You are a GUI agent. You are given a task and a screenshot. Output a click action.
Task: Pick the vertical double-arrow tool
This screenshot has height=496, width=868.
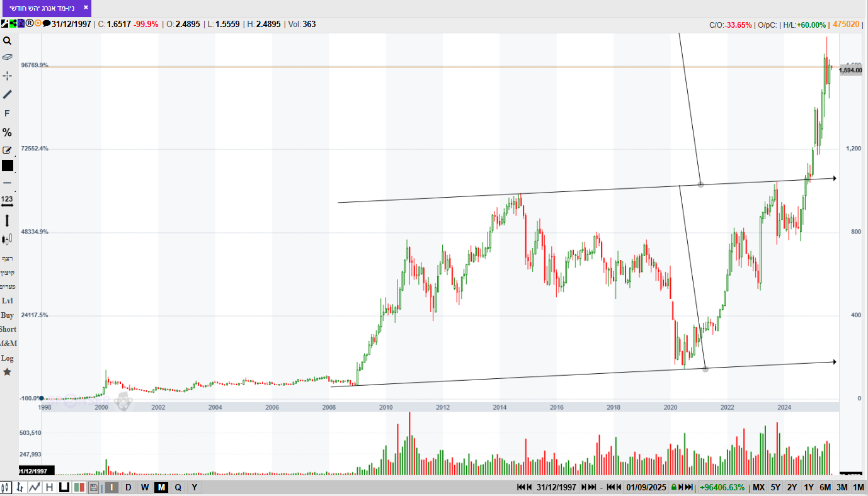click(8, 220)
